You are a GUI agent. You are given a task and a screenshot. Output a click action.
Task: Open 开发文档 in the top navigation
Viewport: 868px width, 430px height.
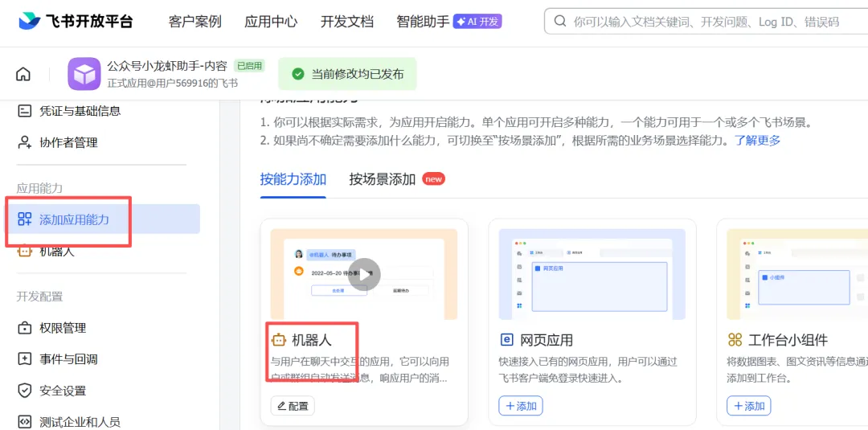(347, 22)
